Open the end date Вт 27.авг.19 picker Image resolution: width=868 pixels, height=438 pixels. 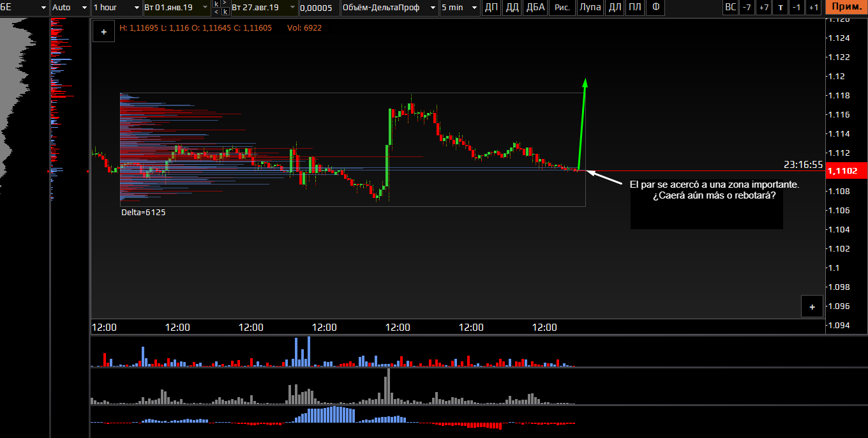pos(264,8)
